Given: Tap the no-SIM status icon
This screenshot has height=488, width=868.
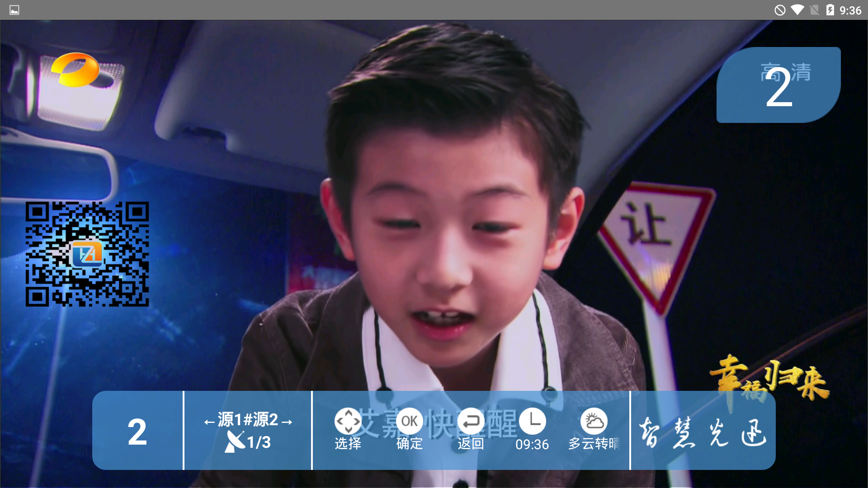Looking at the screenshot, I should point(815,10).
